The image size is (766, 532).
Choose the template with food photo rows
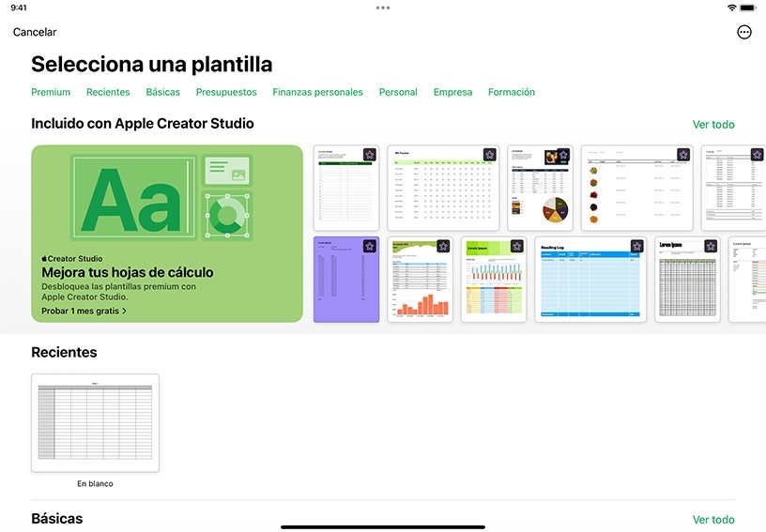[636, 188]
